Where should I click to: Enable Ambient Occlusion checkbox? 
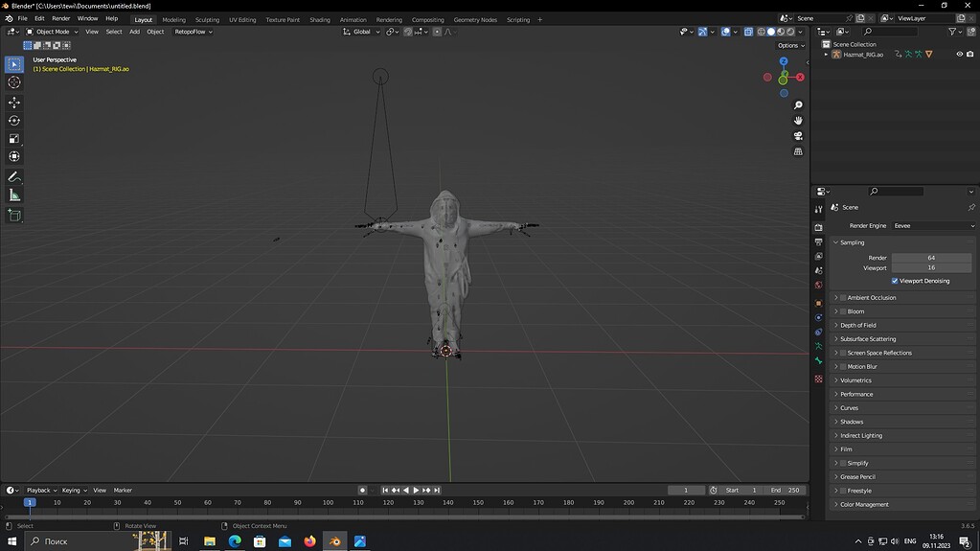843,298
